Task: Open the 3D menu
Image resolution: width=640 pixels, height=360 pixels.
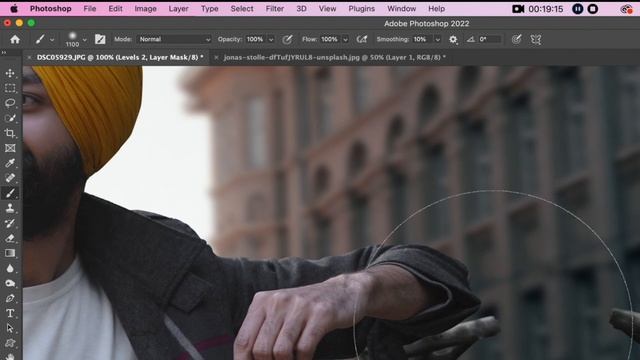Action: tap(301, 9)
